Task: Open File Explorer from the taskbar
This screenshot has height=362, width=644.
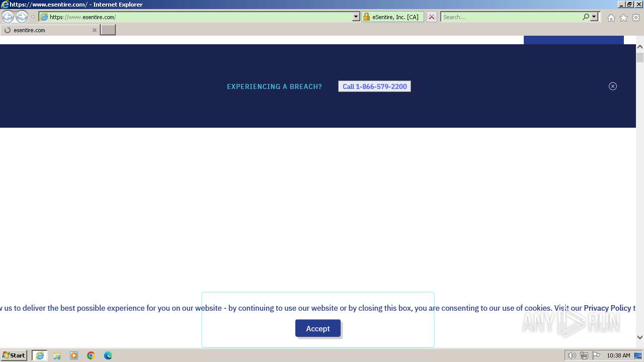Action: pyautogui.click(x=57, y=355)
